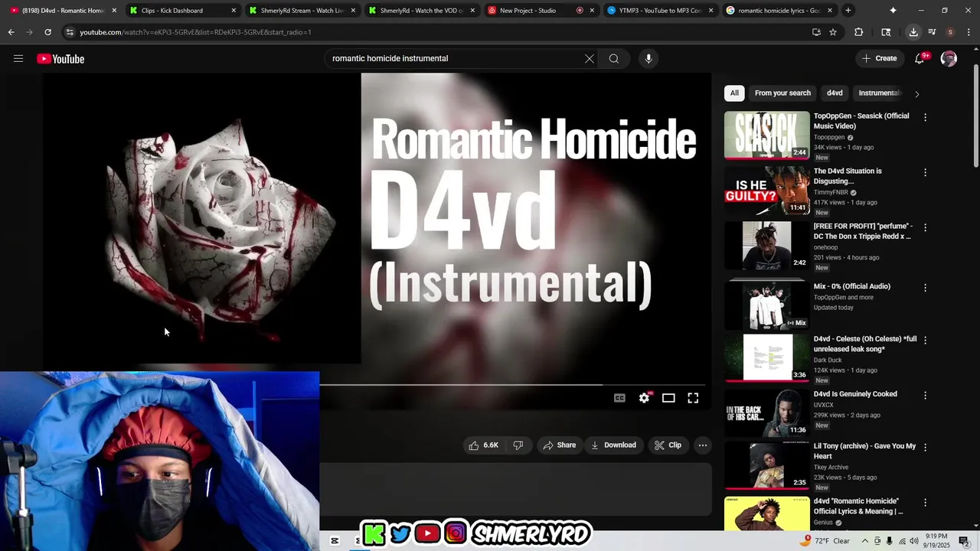
Task: Open more actions ellipsis under the video
Action: click(703, 445)
